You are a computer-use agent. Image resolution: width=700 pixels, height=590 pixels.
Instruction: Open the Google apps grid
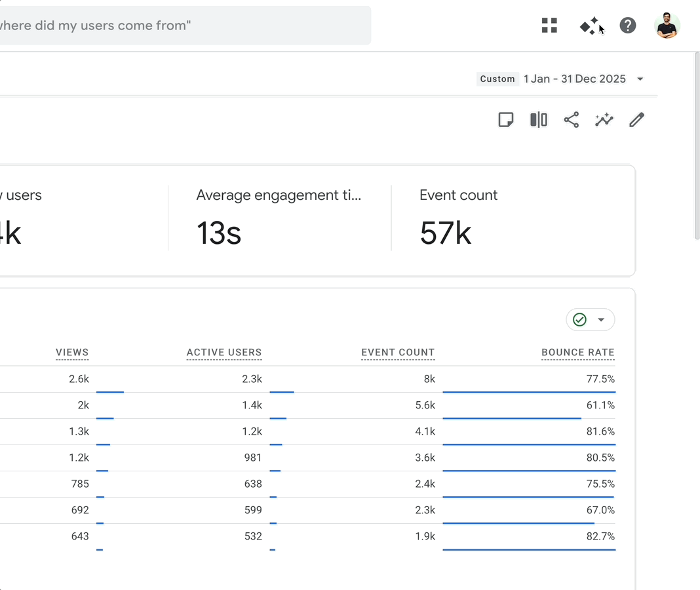point(549,26)
